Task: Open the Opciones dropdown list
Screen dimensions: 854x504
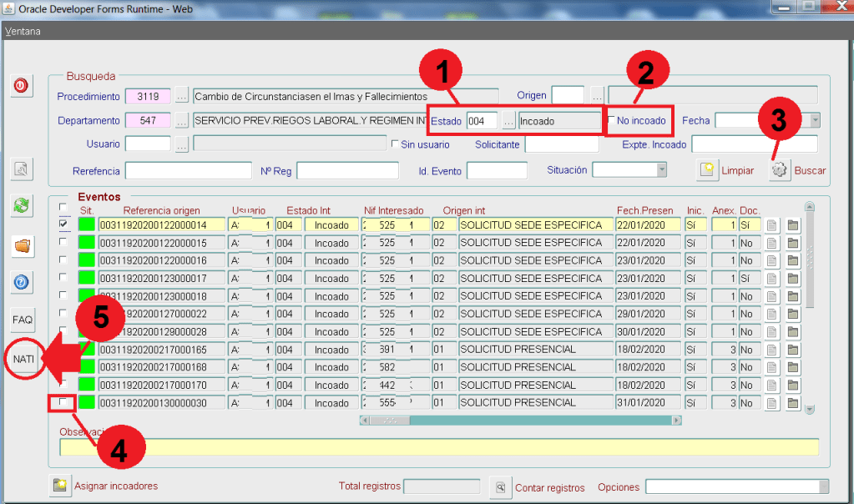Action: pos(823,486)
